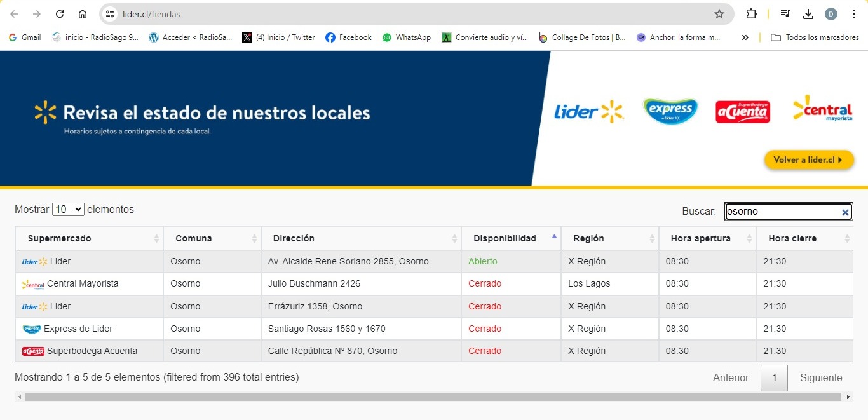Click the SuperBodega aCuenta banner logo
868x420 pixels.
(x=743, y=112)
